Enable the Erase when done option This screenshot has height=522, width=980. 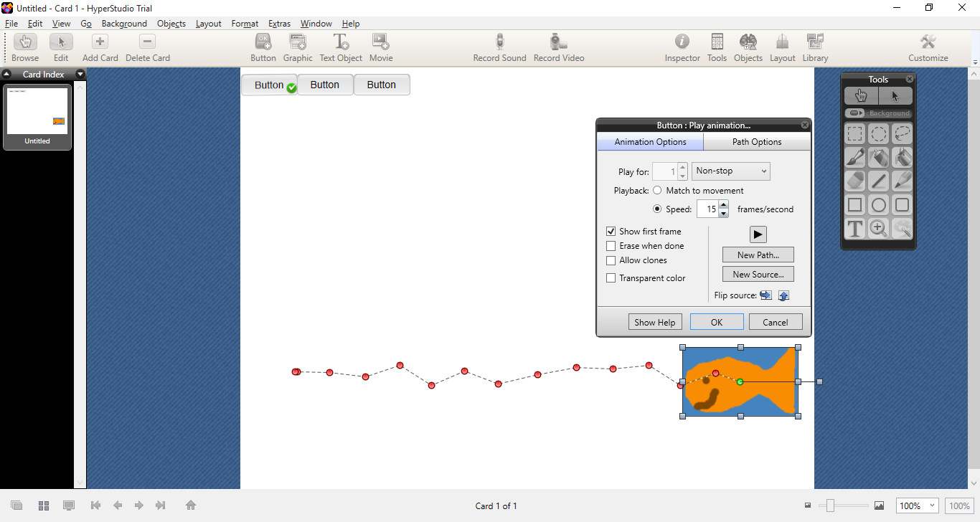coord(611,245)
